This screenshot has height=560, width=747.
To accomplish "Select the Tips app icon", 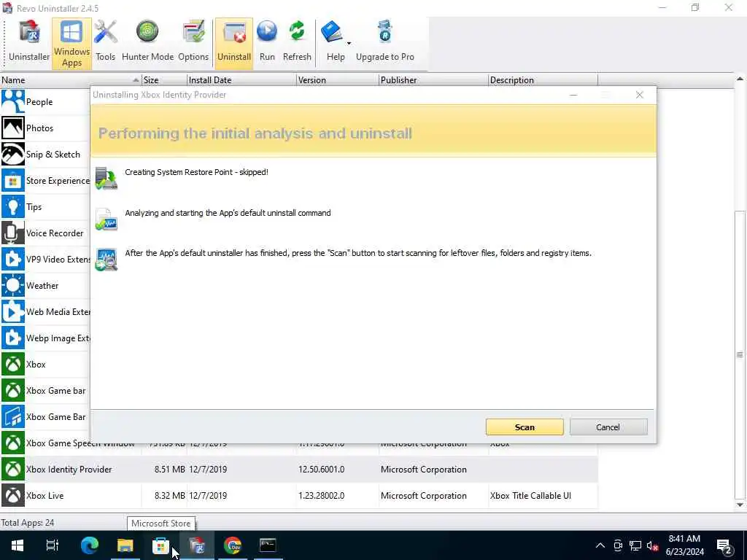I will tap(13, 206).
